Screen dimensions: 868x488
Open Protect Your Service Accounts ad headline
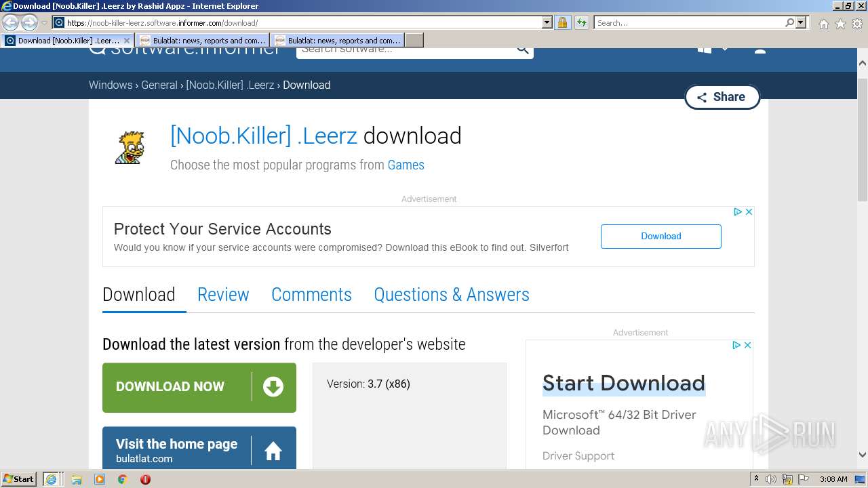222,229
